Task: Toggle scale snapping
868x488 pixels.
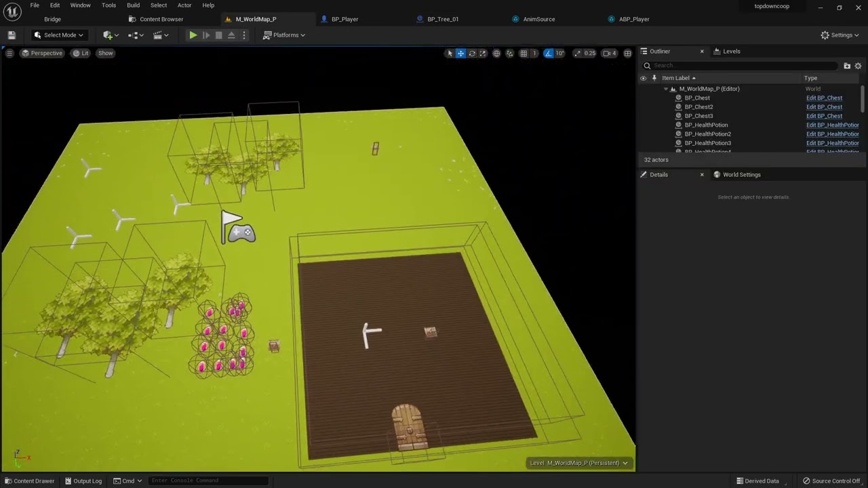Action: point(577,53)
